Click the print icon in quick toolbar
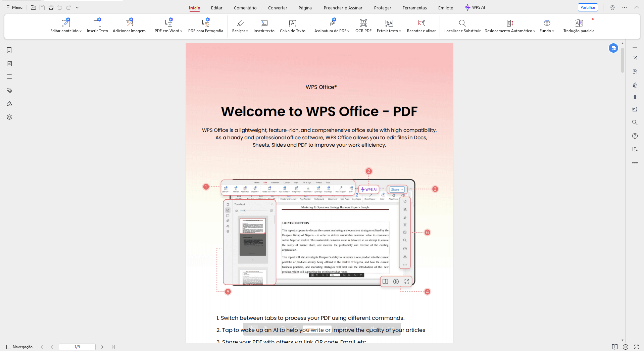 pos(51,7)
